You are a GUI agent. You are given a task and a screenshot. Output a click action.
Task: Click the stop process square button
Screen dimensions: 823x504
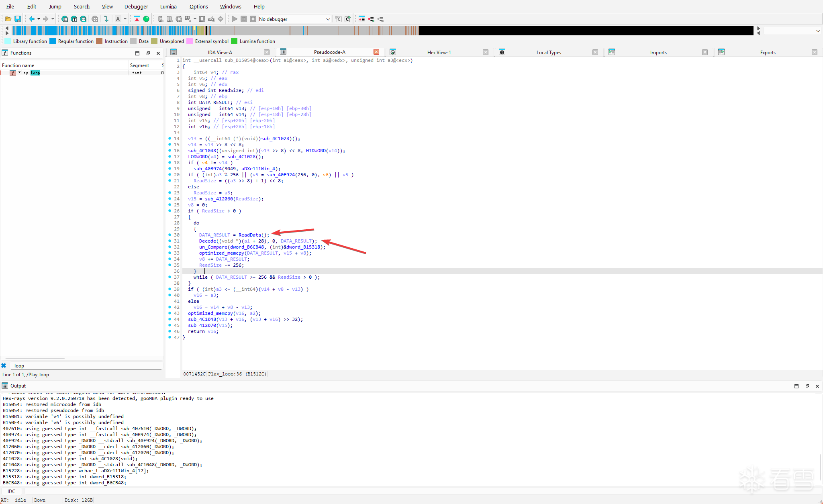pos(253,19)
